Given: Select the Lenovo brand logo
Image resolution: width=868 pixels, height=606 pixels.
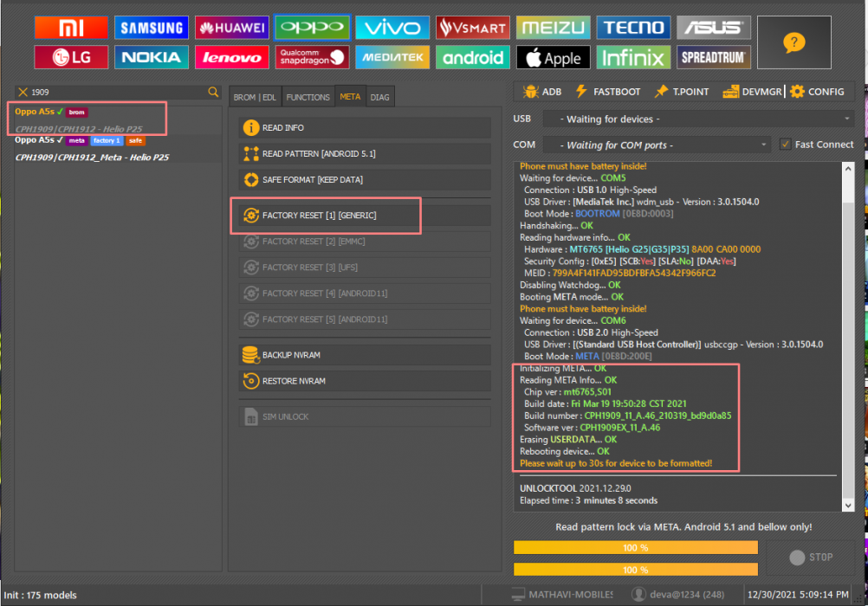Looking at the screenshot, I should click(232, 57).
